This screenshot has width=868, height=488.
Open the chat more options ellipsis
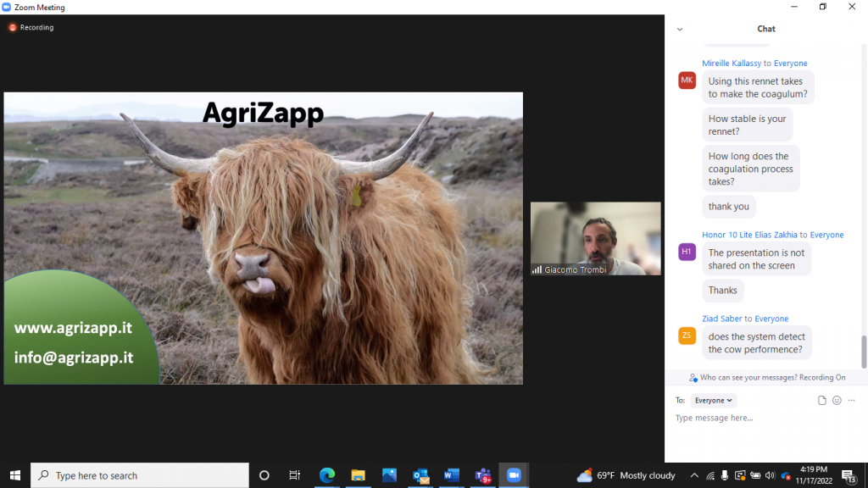[852, 401]
